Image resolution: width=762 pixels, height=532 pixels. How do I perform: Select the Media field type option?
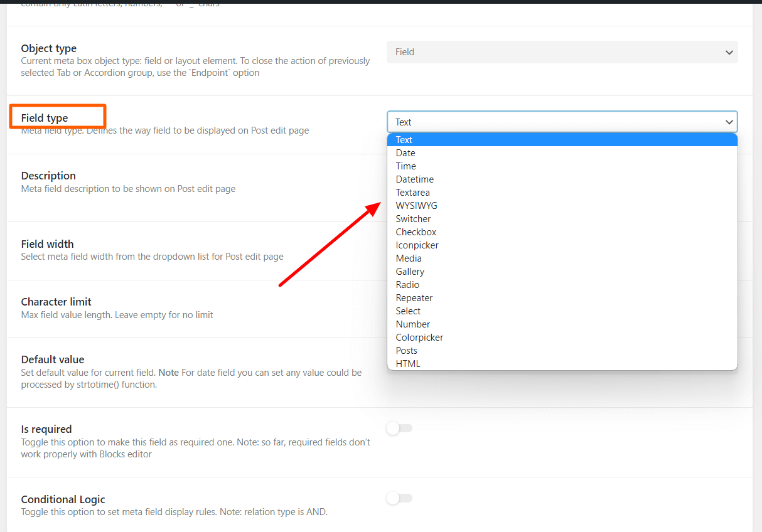point(562,258)
